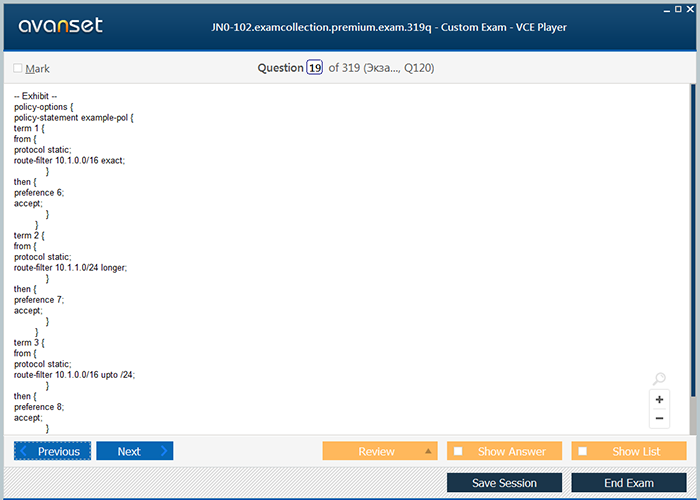Check the Mark checkbox
Screen dimensions: 700x500
tap(18, 68)
